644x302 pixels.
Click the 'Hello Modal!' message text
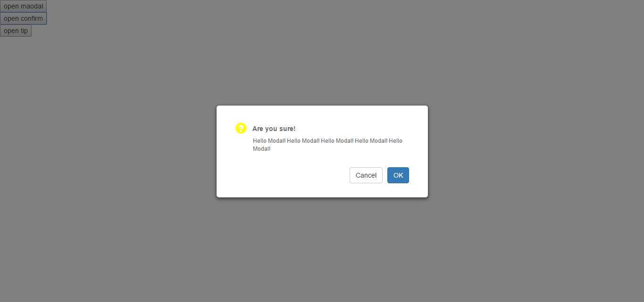(327, 145)
